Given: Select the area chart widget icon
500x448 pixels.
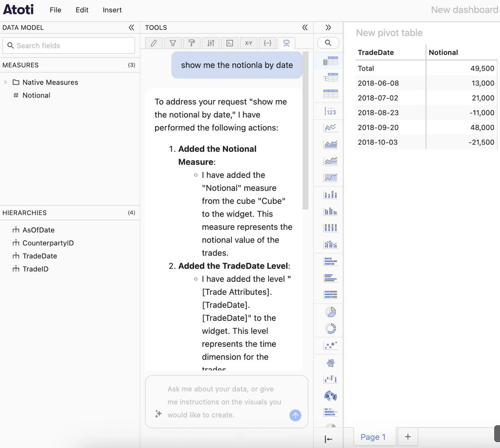Looking at the screenshot, I should (x=330, y=144).
